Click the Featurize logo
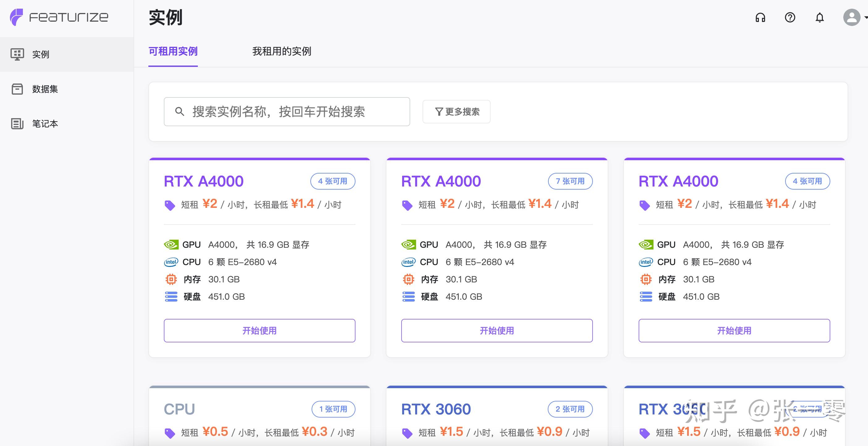 [59, 17]
